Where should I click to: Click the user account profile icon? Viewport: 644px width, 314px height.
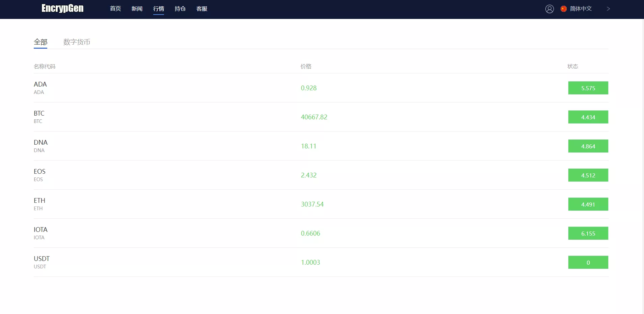coord(549,9)
